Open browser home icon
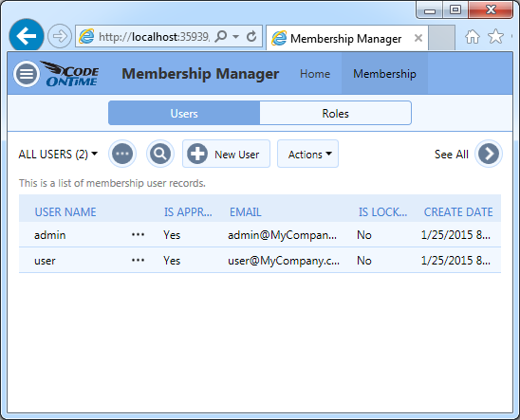Screen dimensions: 520x420 473,36
